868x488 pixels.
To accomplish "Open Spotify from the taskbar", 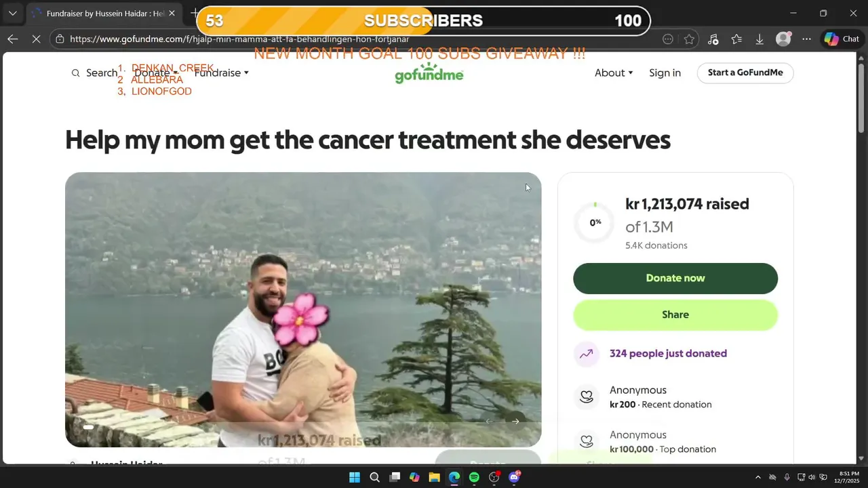I will tap(474, 477).
